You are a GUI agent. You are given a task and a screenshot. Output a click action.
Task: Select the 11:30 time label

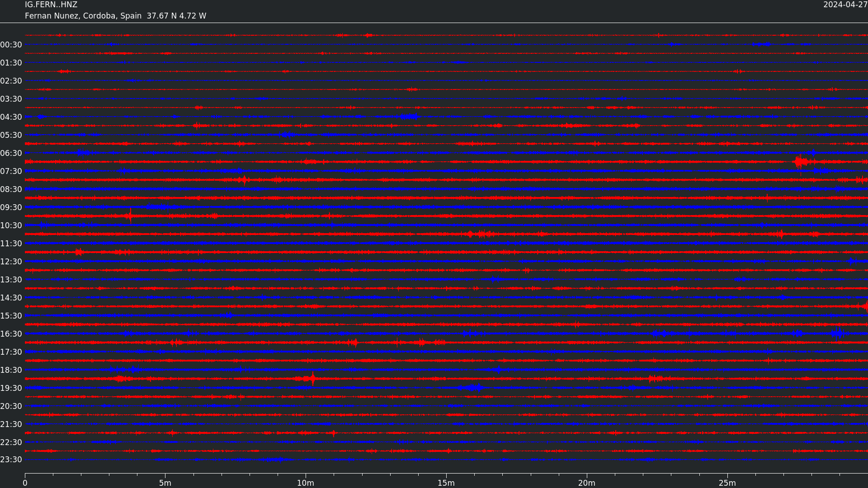pos(11,244)
